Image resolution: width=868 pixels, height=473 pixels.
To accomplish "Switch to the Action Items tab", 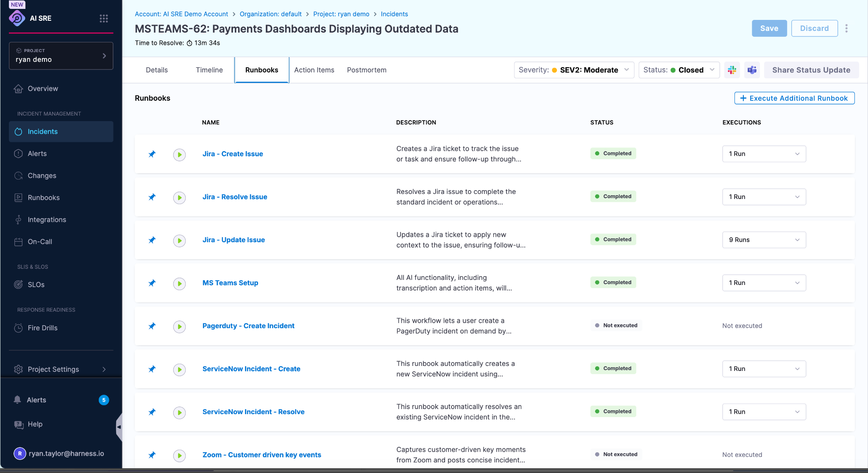I will 314,70.
